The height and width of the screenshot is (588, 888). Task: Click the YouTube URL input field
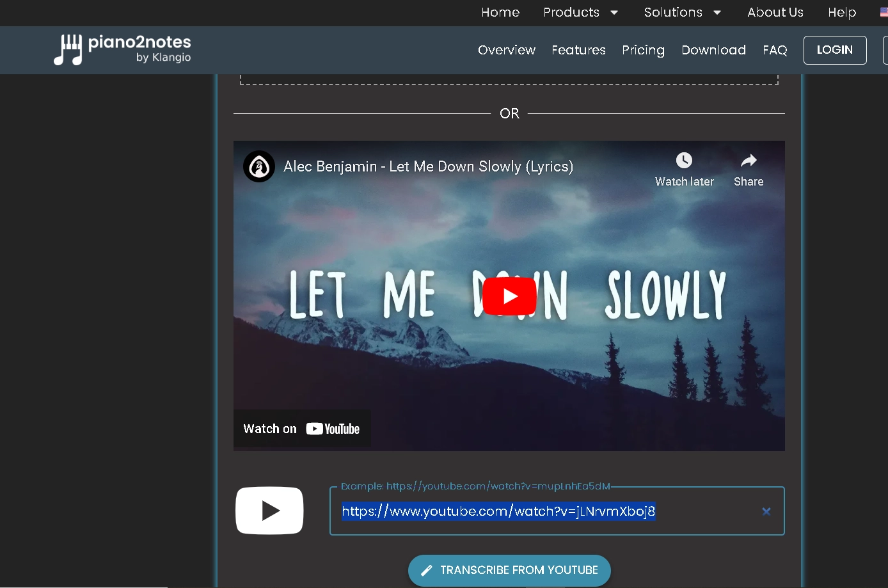point(557,511)
